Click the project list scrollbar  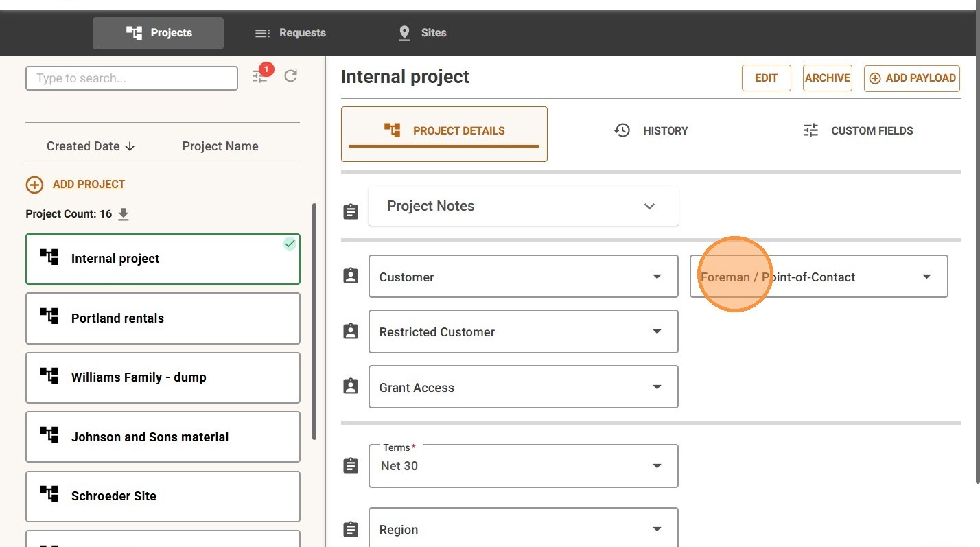click(x=314, y=321)
